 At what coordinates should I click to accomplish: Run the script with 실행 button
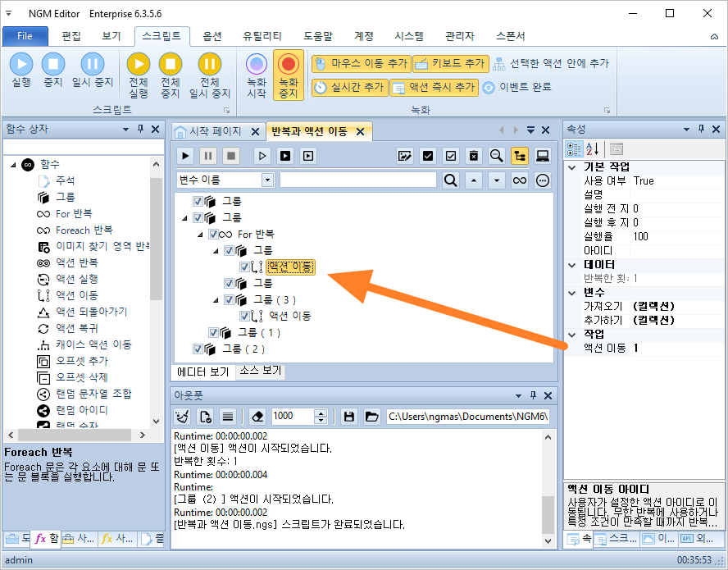(x=21, y=71)
